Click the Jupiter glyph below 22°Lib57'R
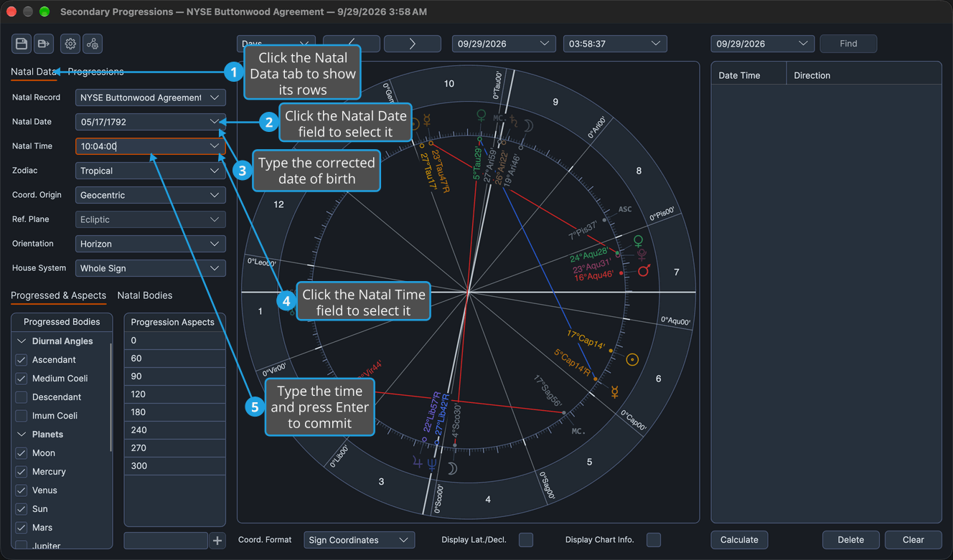 pyautogui.click(x=418, y=463)
